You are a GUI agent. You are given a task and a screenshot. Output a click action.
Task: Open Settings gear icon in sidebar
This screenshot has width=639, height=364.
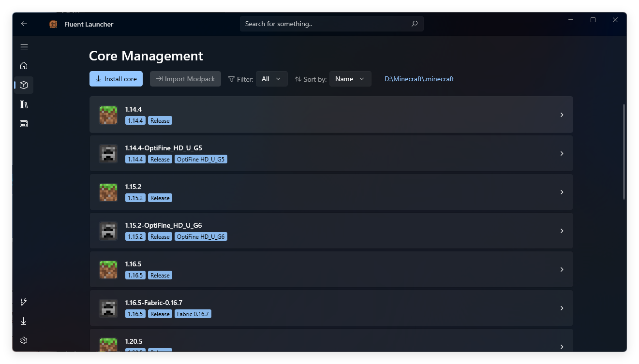24,340
